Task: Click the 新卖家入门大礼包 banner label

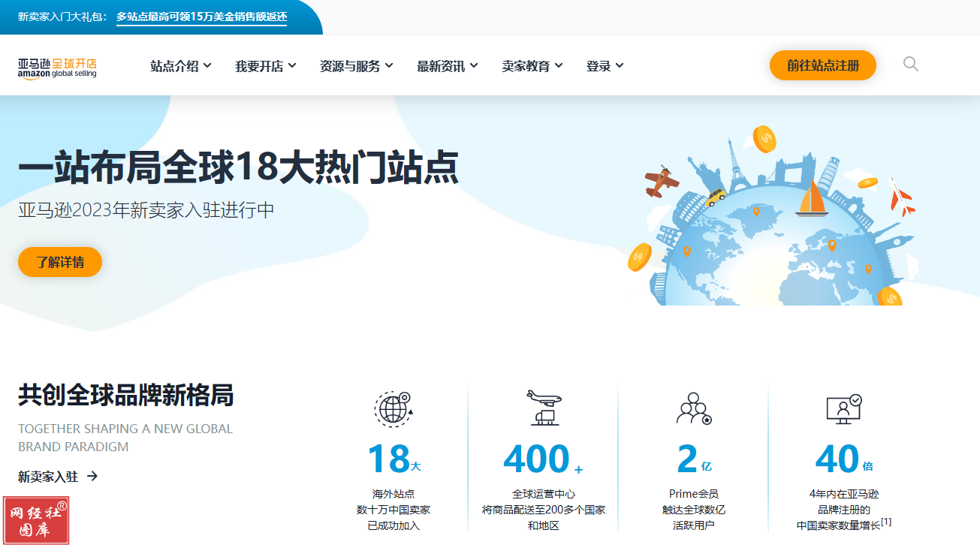Action: tap(62, 17)
